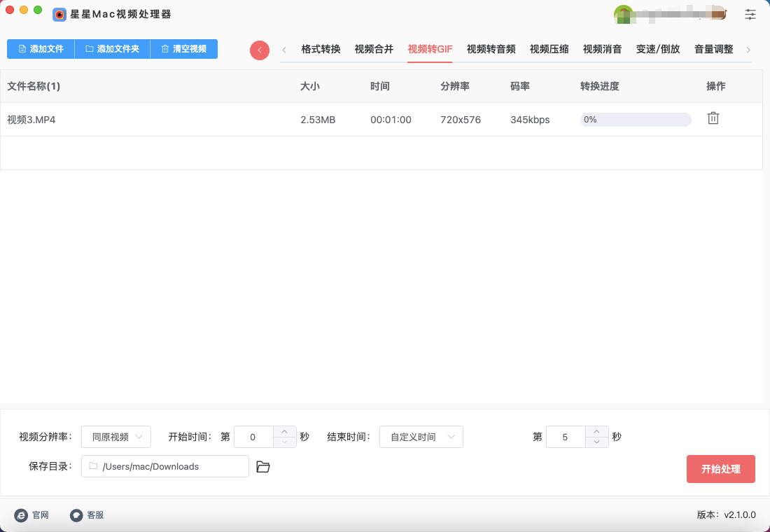Click the 添加文件 button

[x=41, y=49]
